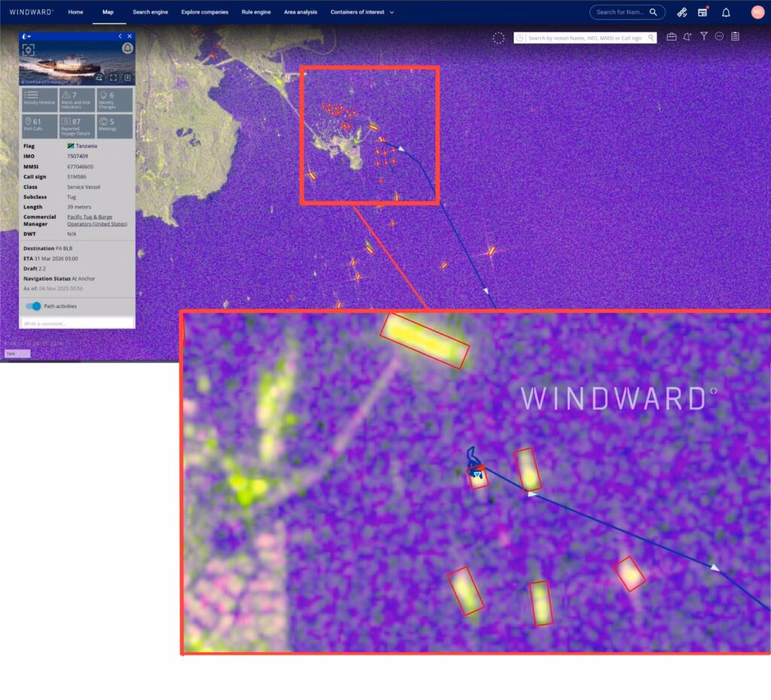Open Explore companies tab
Image resolution: width=771 pixels, height=700 pixels.
[x=205, y=12]
